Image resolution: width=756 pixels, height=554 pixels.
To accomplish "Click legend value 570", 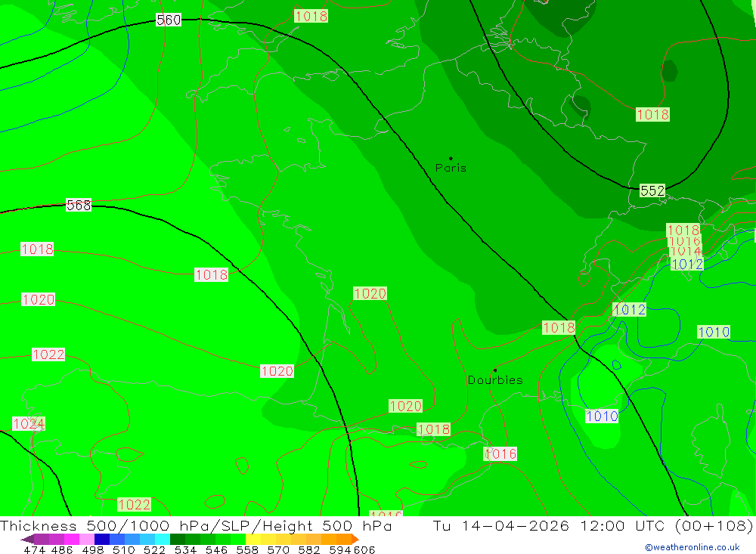I will pos(278,550).
